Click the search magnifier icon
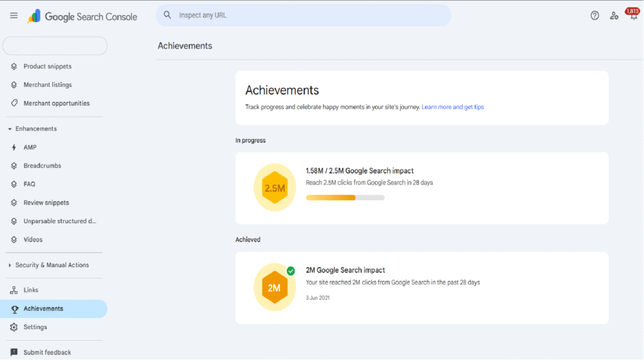This screenshot has height=362, width=644. point(167,15)
